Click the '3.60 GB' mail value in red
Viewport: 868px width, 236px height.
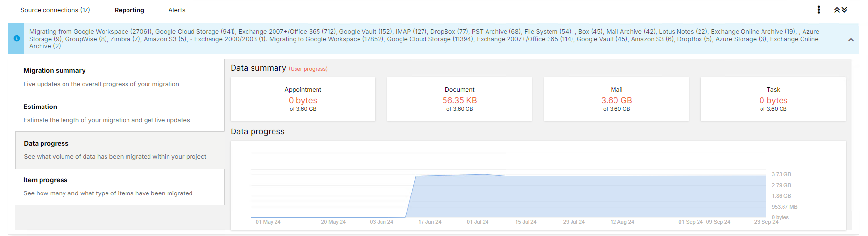[x=616, y=100]
